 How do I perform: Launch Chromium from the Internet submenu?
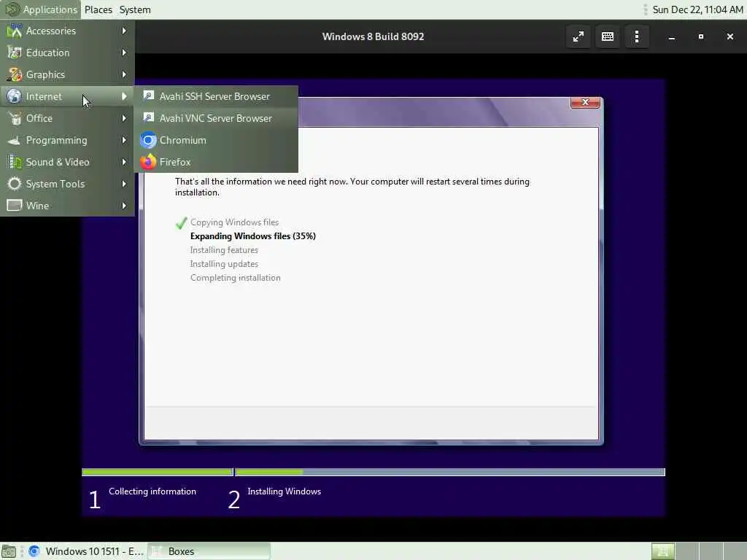[216, 141]
